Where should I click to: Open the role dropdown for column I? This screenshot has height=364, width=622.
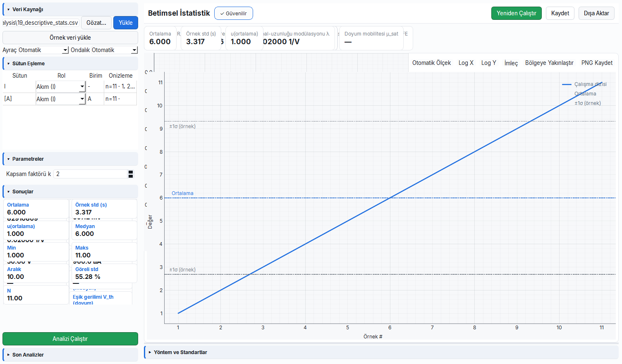tap(60, 86)
